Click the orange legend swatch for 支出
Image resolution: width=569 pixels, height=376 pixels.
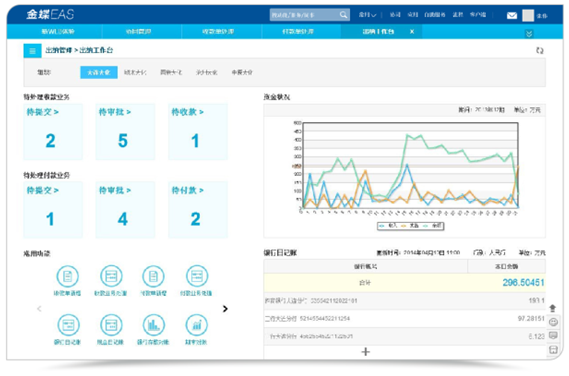(403, 226)
